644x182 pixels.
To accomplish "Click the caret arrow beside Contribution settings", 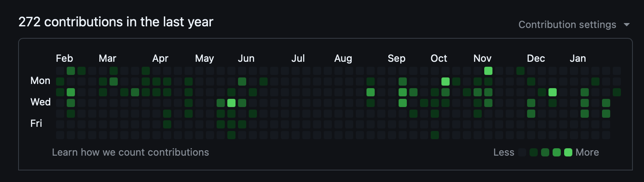I will [627, 25].
